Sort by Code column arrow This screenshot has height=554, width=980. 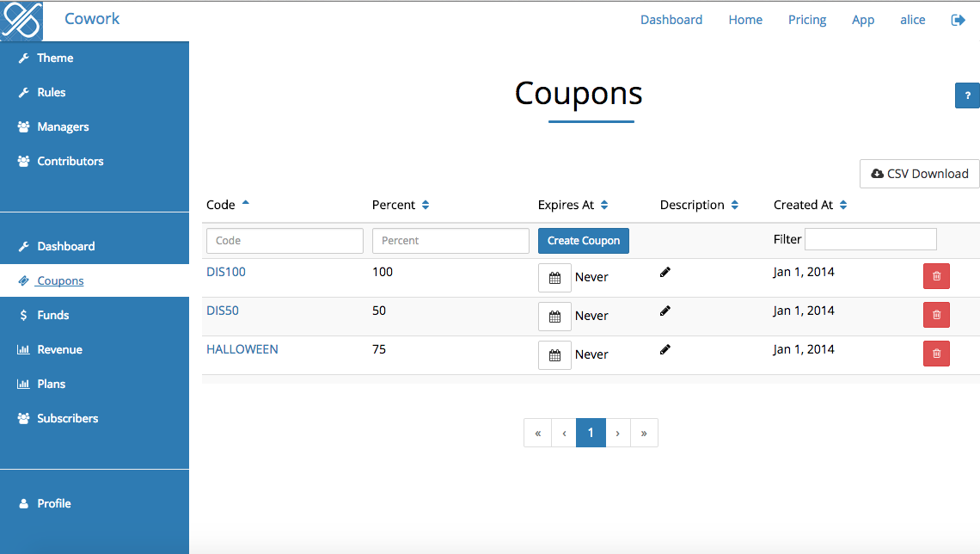[246, 203]
